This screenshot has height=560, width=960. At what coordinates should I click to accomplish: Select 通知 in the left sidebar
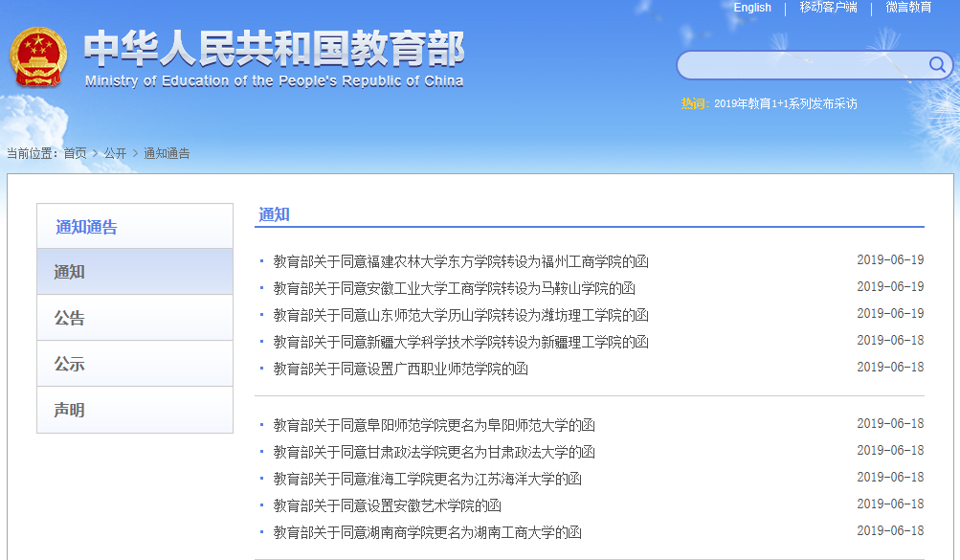coord(135,272)
